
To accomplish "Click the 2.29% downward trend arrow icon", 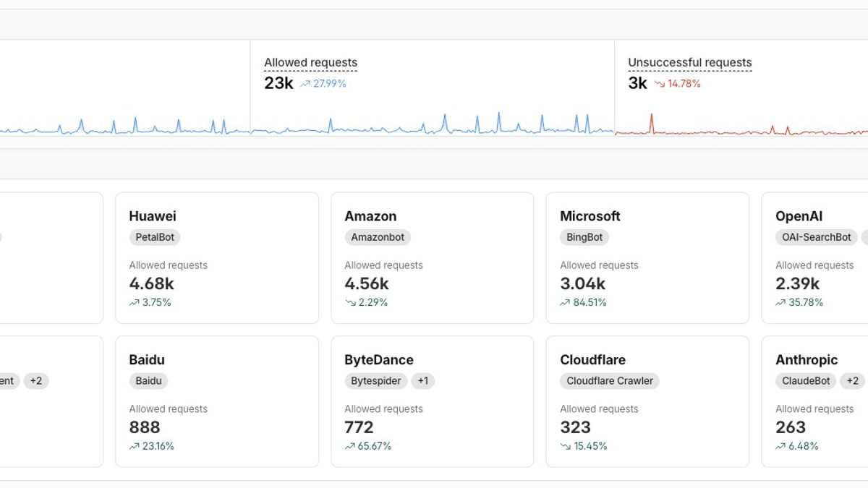I will [x=349, y=303].
